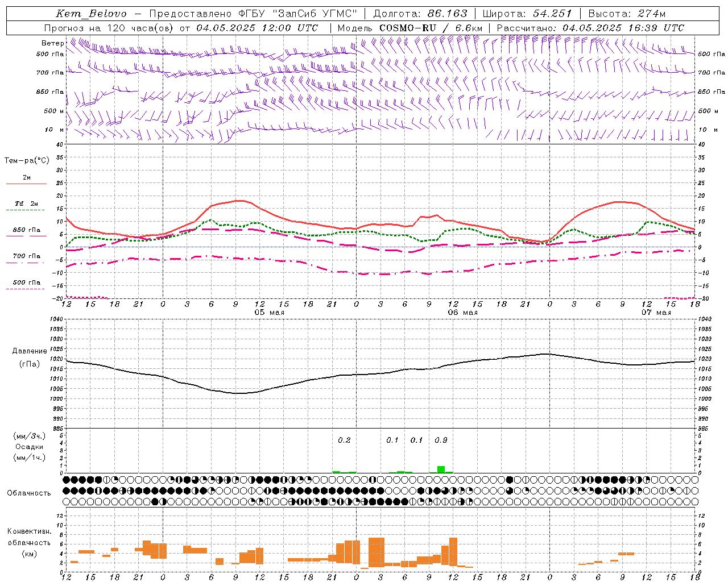The width and height of the screenshot is (728, 582).
Task: Click the left 10 м wind level label
Action: point(55,130)
